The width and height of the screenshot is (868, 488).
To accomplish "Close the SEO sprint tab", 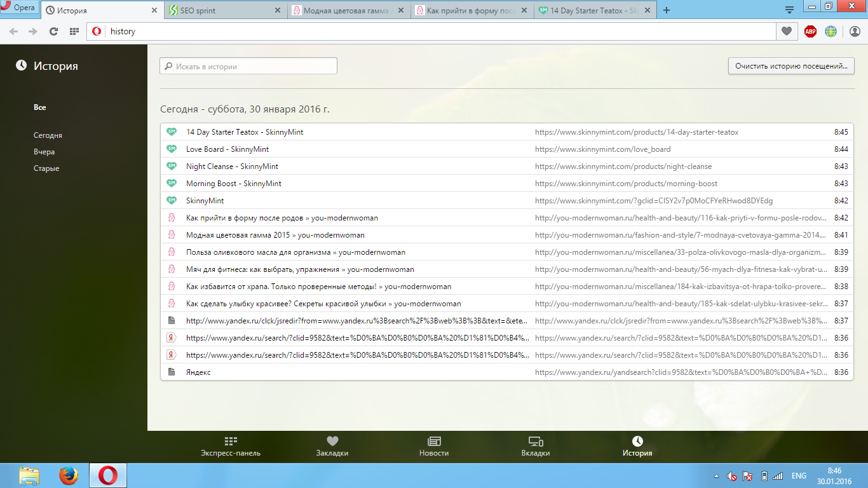I will pyautogui.click(x=277, y=10).
